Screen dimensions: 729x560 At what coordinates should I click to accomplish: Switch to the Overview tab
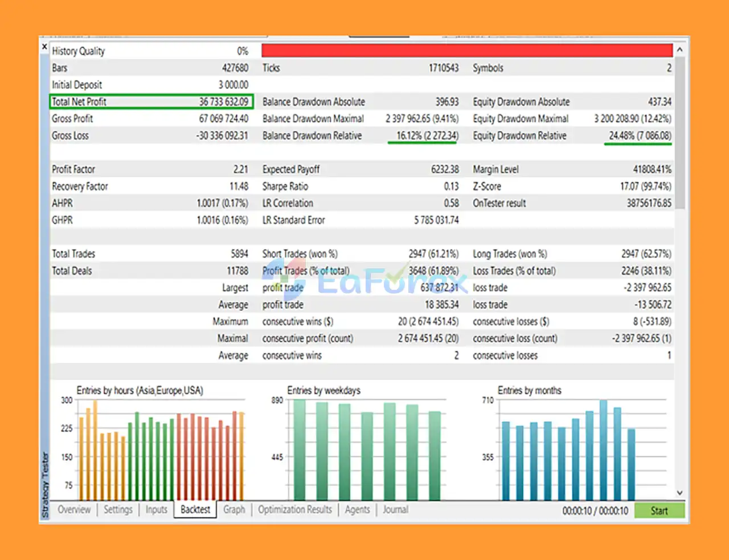74,510
